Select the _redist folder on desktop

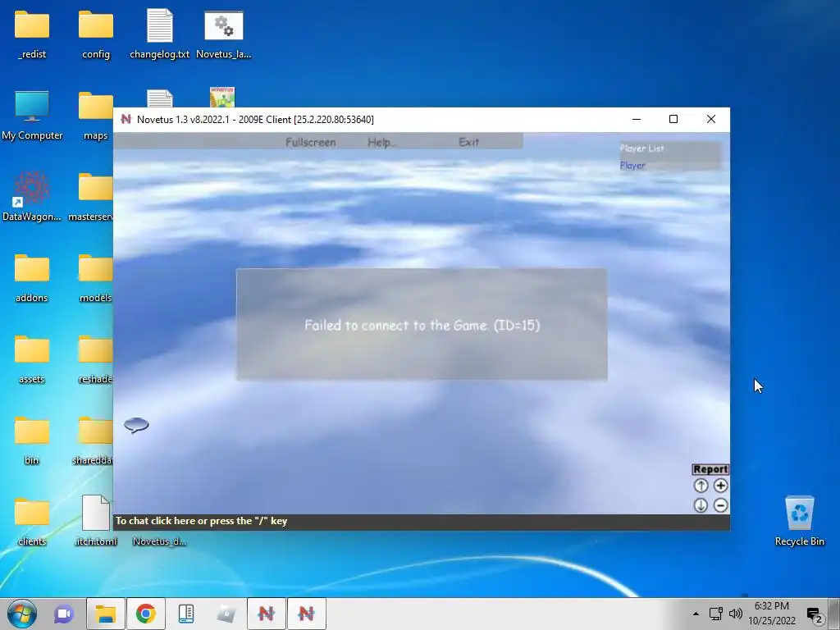coord(32,34)
